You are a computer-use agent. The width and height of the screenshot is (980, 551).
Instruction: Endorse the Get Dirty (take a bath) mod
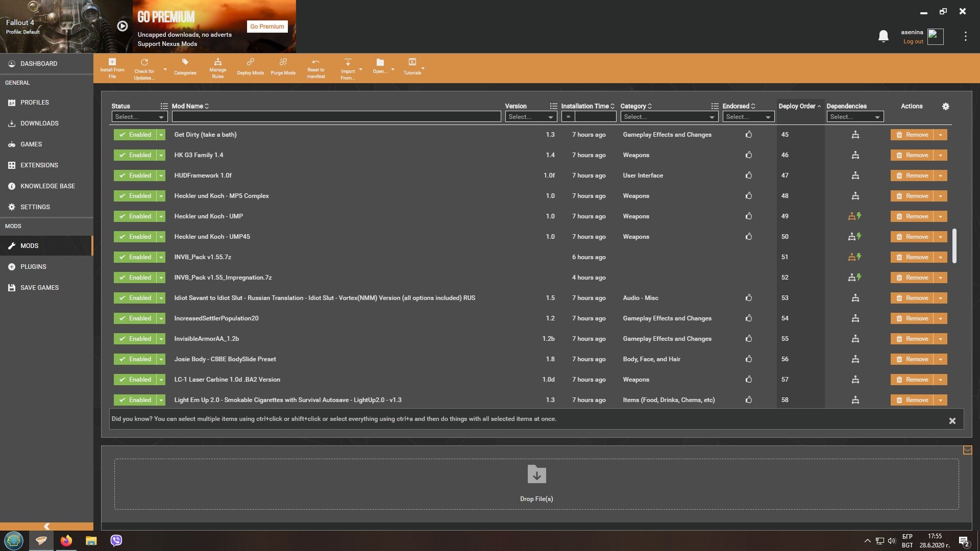click(748, 135)
